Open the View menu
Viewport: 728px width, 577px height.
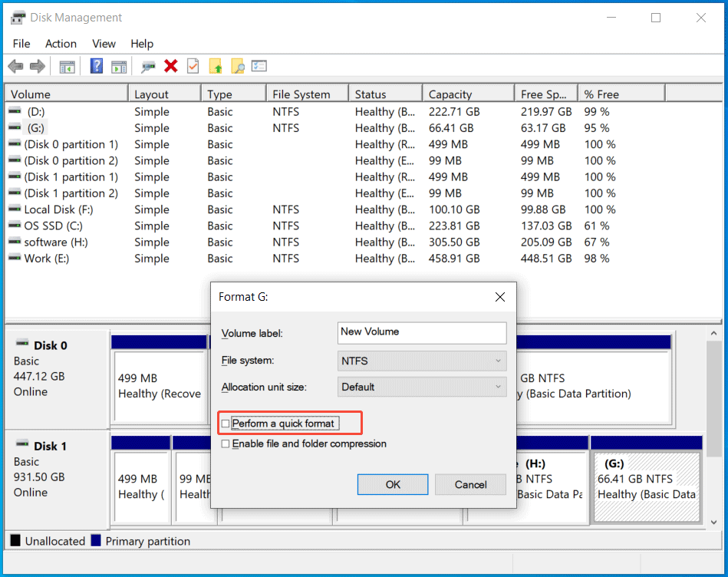[x=104, y=44]
